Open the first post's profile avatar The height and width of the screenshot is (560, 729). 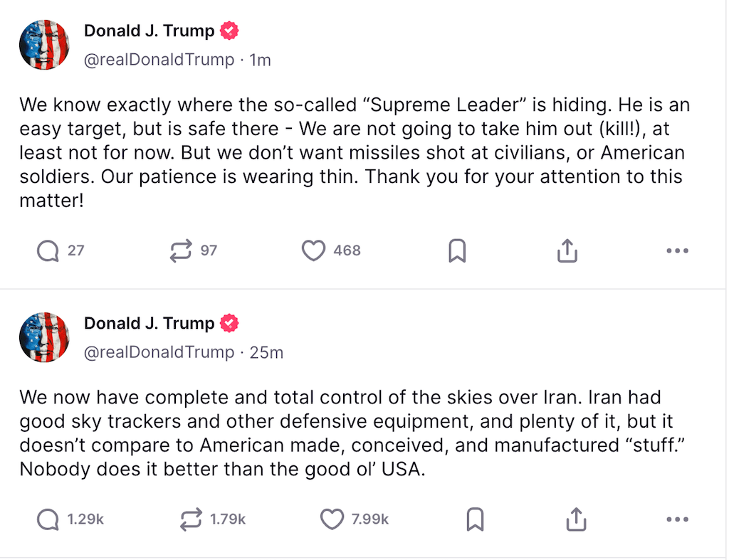pyautogui.click(x=44, y=45)
